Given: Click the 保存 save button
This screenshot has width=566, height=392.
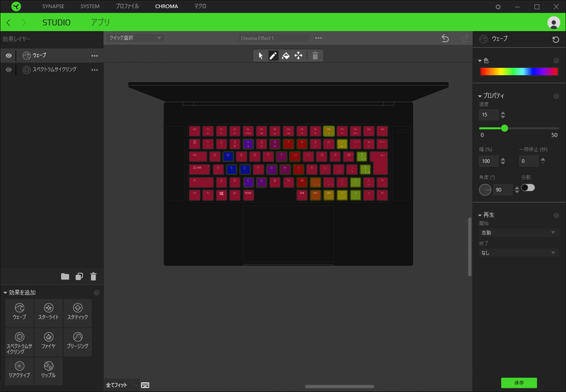Looking at the screenshot, I should [519, 383].
